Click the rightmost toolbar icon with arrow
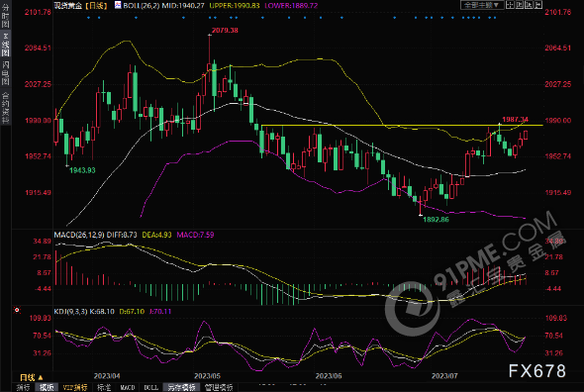584x392 pixels. (538, 5)
